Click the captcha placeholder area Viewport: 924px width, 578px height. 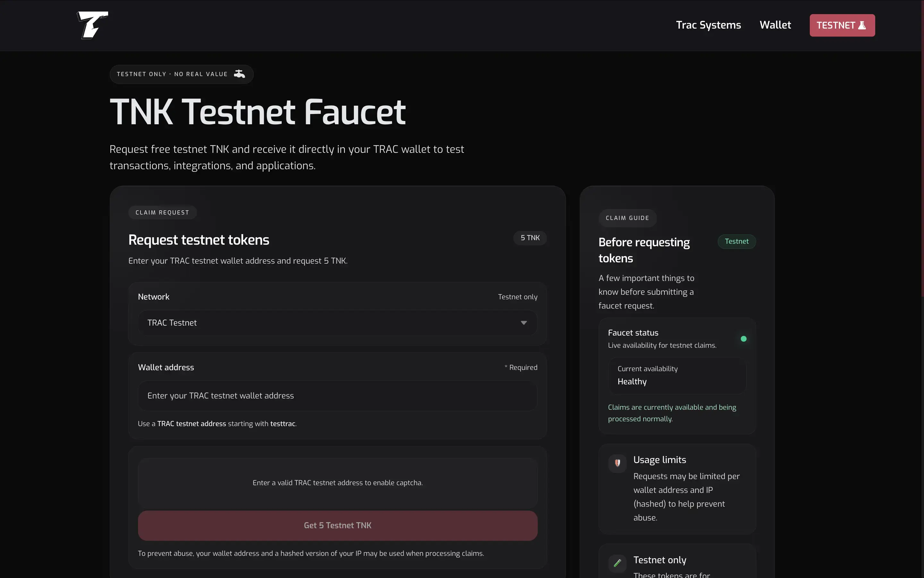point(338,483)
